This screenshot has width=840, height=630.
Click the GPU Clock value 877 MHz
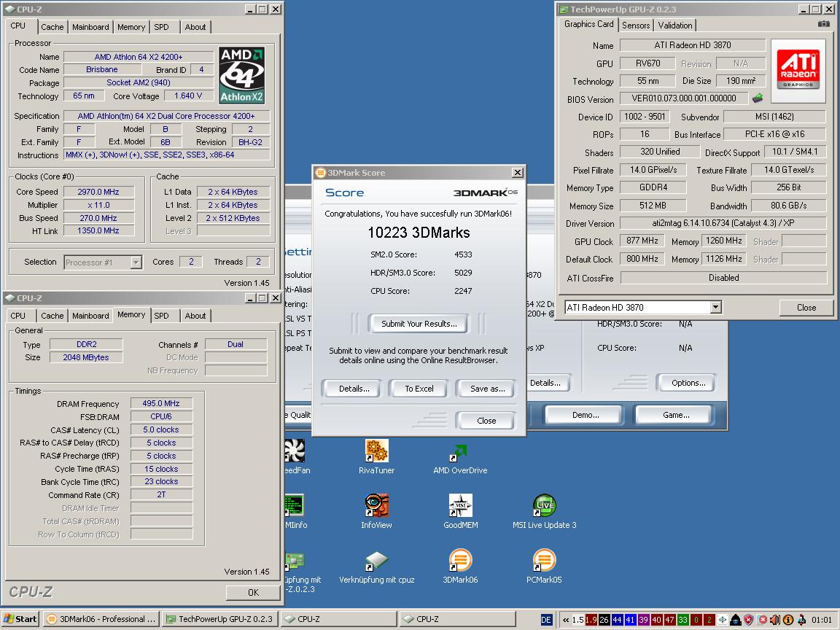(x=642, y=241)
